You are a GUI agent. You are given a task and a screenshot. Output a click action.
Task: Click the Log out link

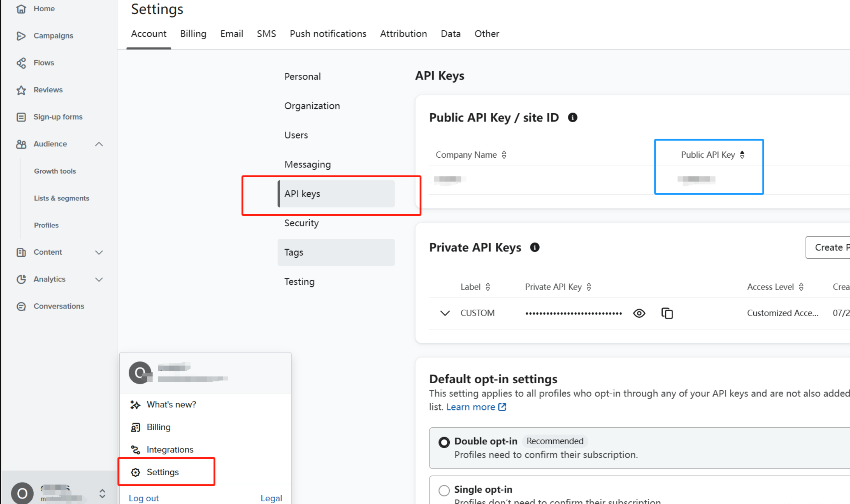(143, 498)
